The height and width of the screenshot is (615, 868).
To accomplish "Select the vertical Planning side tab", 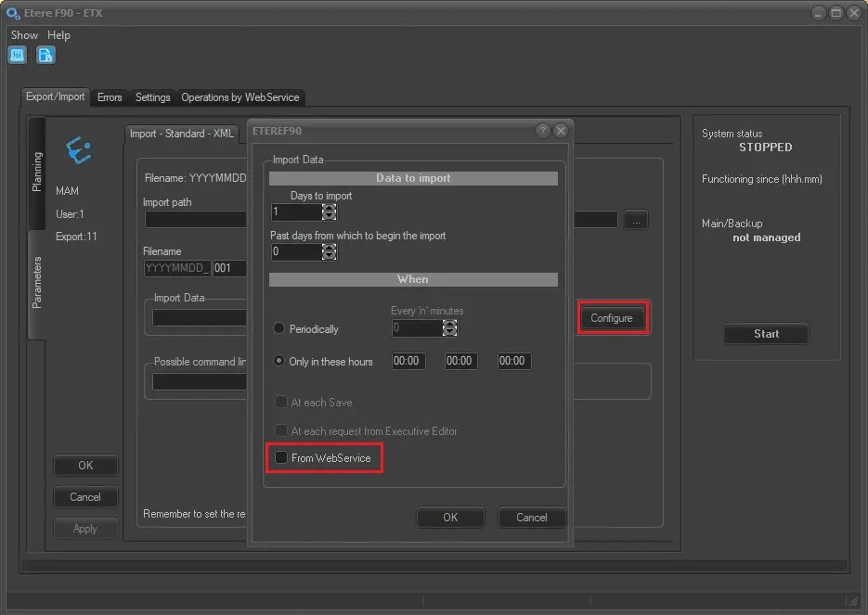I will 37,172.
